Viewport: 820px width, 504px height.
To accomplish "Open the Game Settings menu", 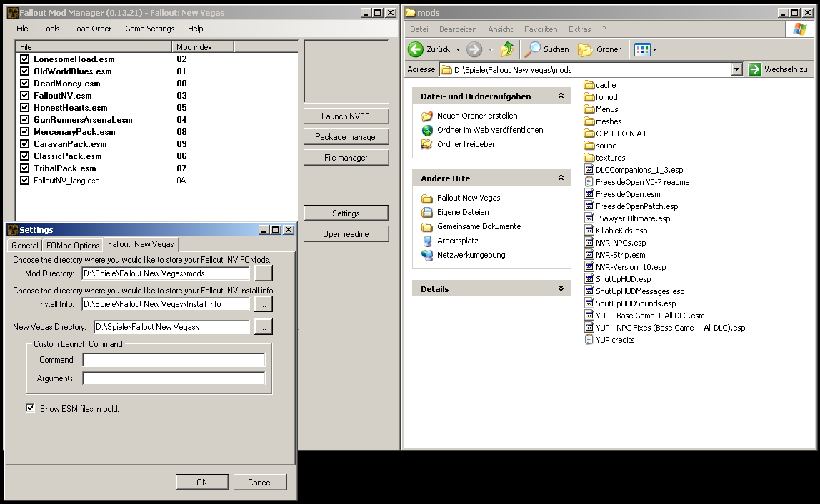I will coord(149,29).
